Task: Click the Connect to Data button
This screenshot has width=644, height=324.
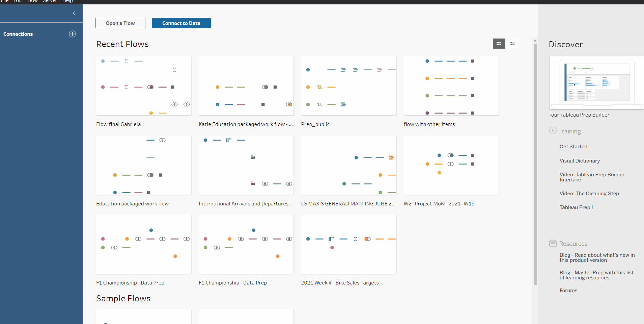Action: click(181, 23)
